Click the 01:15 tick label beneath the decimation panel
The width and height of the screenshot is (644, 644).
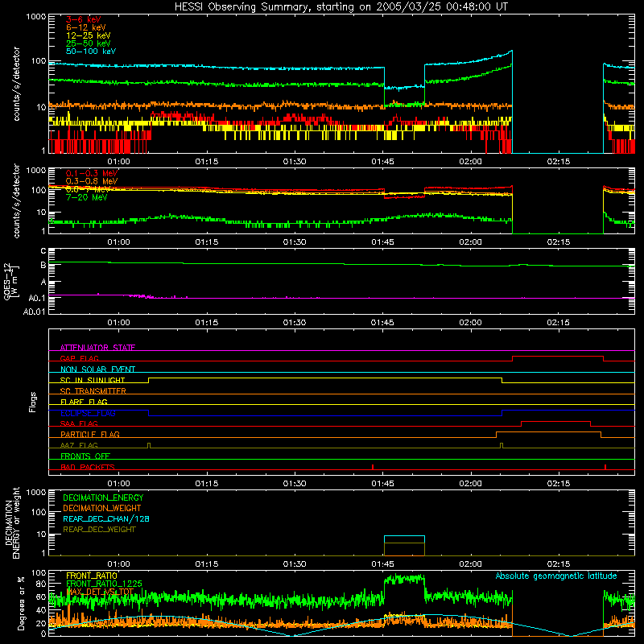207,564
